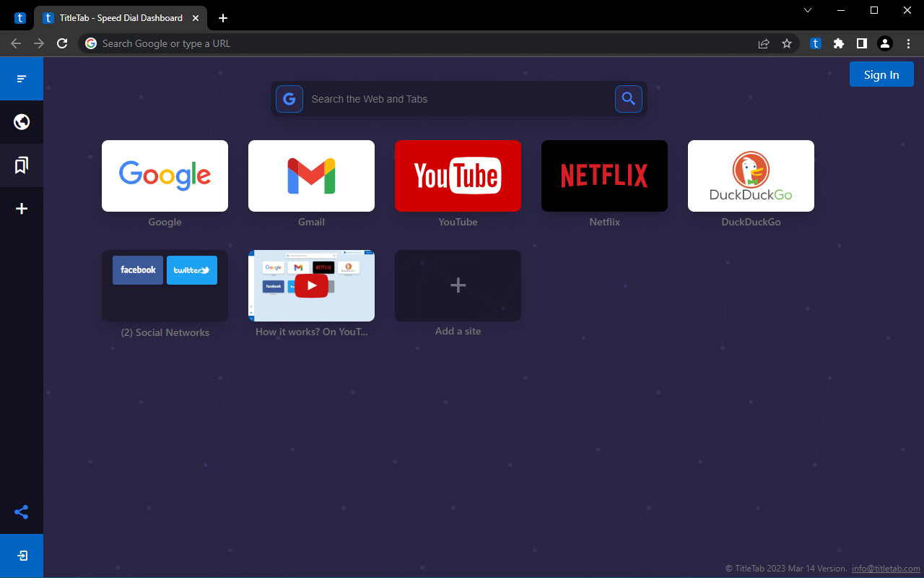Click the Gmail tile label text
The image size is (924, 578).
(311, 222)
